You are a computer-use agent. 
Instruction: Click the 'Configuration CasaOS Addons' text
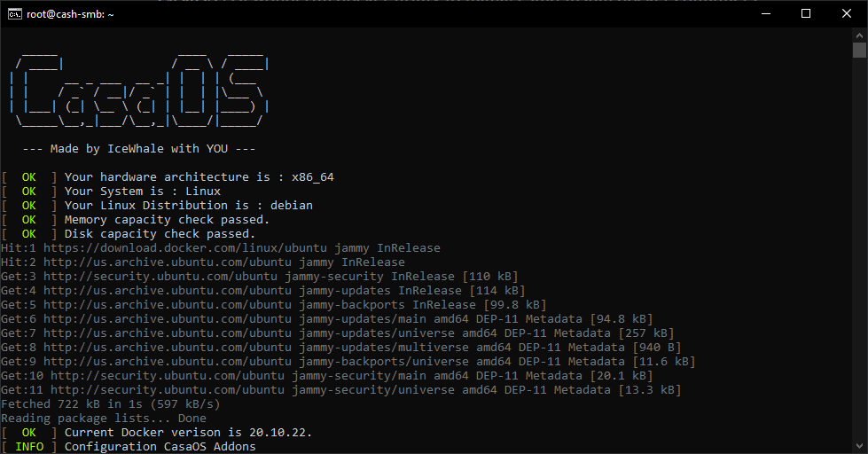tap(160, 447)
